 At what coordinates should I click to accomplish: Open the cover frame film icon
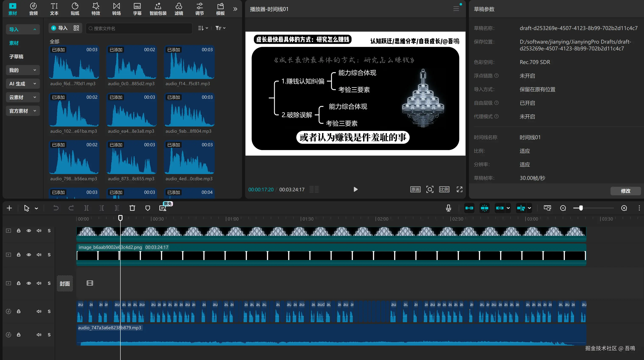(90, 283)
